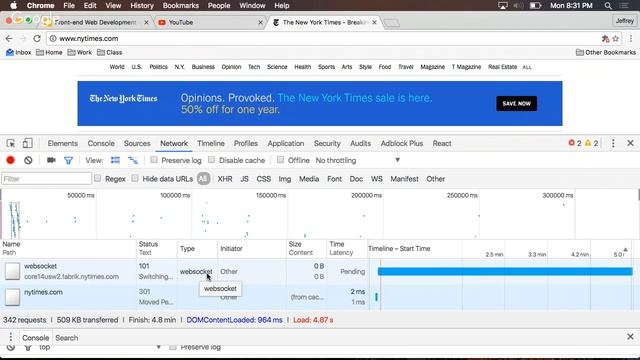Filter requests by WS
This screenshot has width=640, height=360.
(x=377, y=179)
